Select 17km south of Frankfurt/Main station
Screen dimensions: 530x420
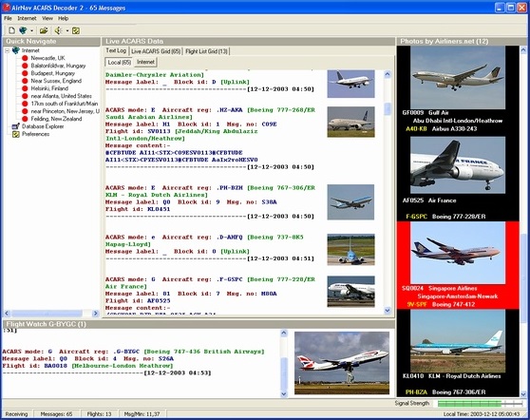(x=65, y=104)
